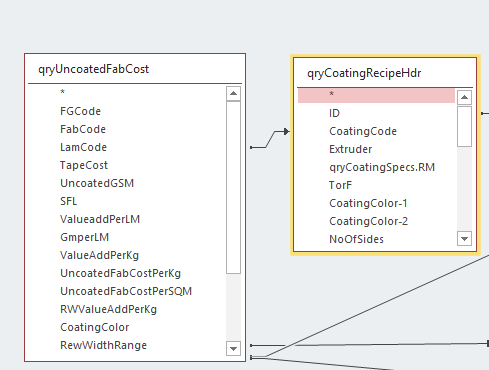Select the asterisk field in qryCoatingRecipeHdr
This screenshot has width=489, height=370.
click(376, 95)
